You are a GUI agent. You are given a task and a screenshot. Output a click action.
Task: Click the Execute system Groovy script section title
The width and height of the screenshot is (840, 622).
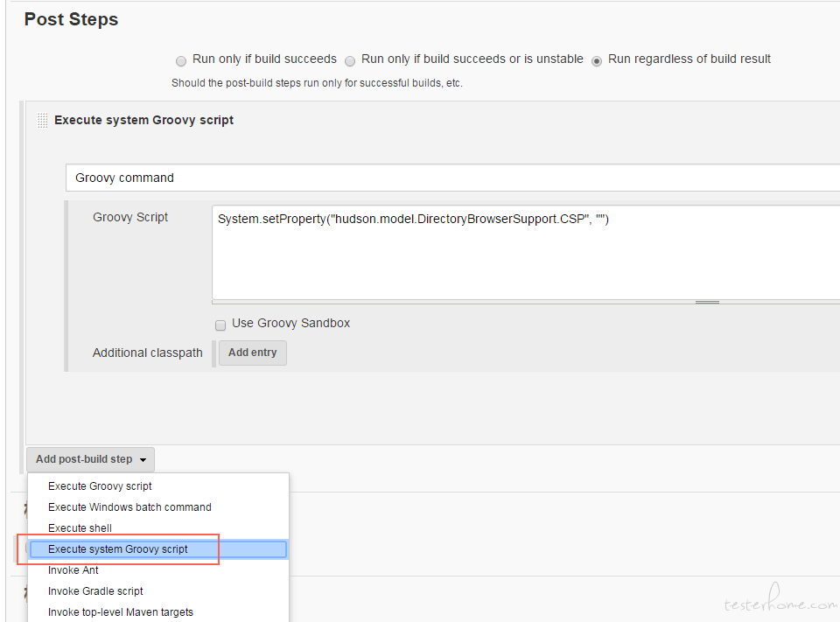(x=143, y=120)
